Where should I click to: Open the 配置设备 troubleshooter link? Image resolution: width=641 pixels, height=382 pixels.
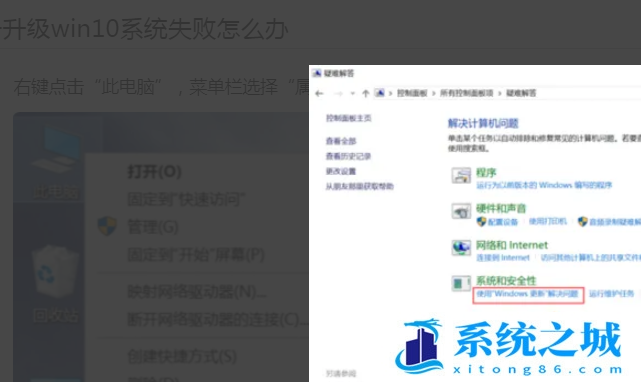click(502, 222)
